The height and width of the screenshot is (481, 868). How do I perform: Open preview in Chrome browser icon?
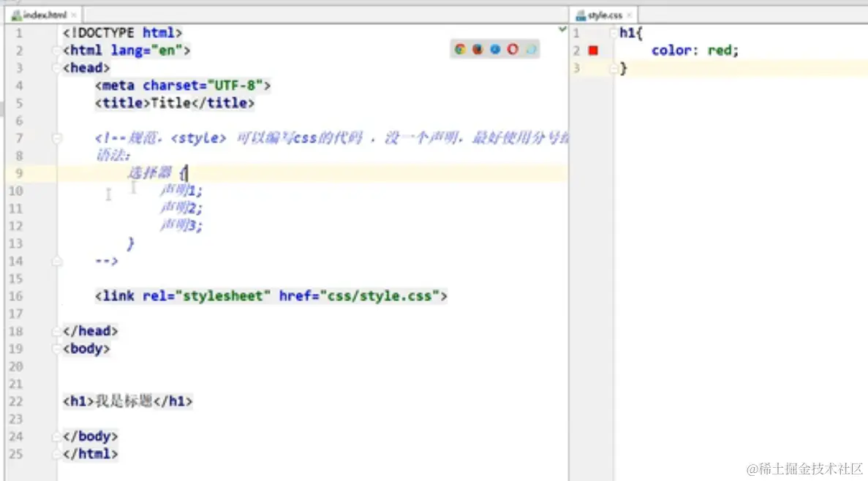point(459,49)
